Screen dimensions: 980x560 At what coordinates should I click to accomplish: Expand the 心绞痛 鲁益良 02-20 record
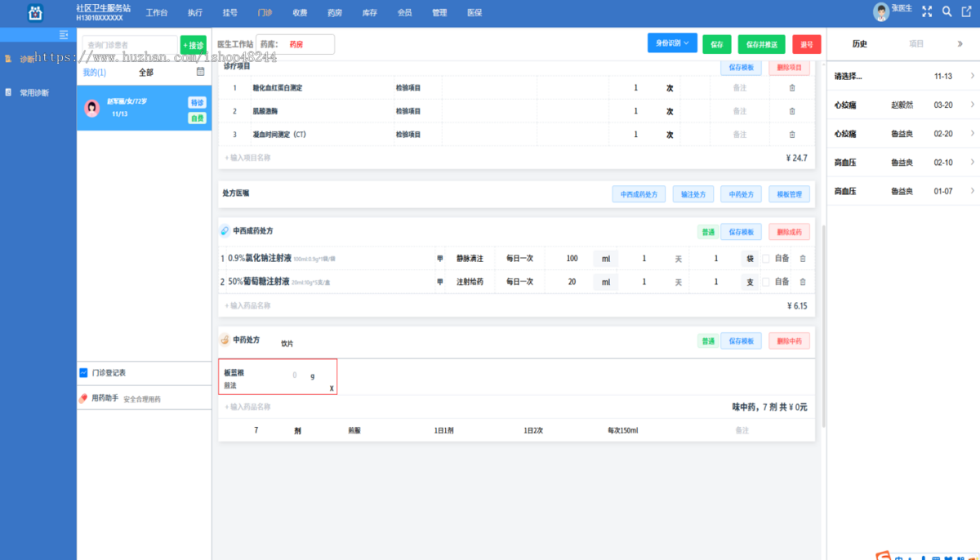pos(903,133)
